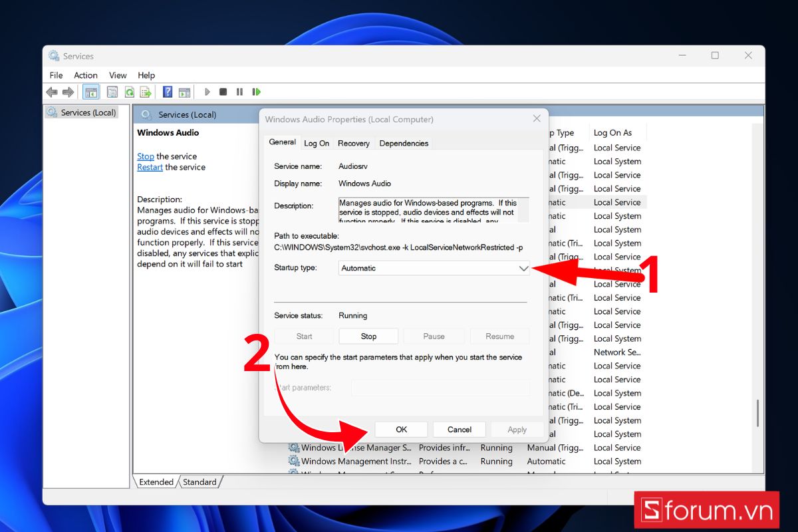Click the Export List toolbar icon
The image size is (798, 532).
[x=145, y=92]
